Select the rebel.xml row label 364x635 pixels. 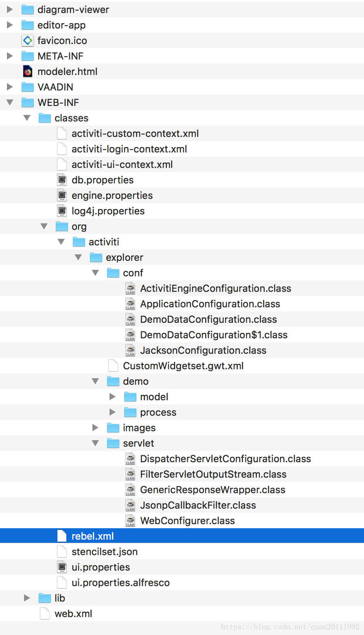[93, 536]
